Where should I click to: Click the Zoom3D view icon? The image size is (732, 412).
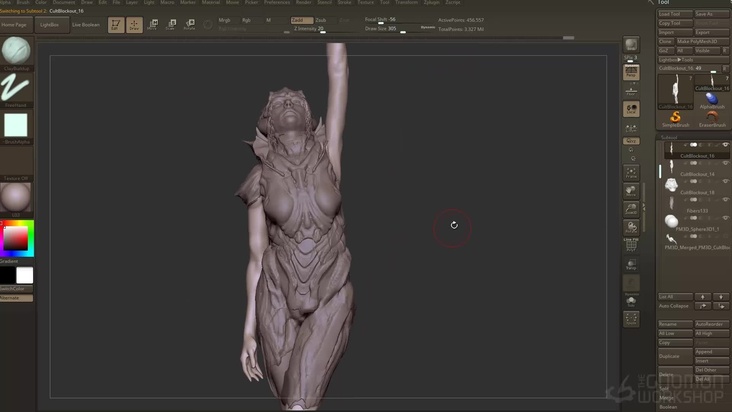pyautogui.click(x=631, y=209)
